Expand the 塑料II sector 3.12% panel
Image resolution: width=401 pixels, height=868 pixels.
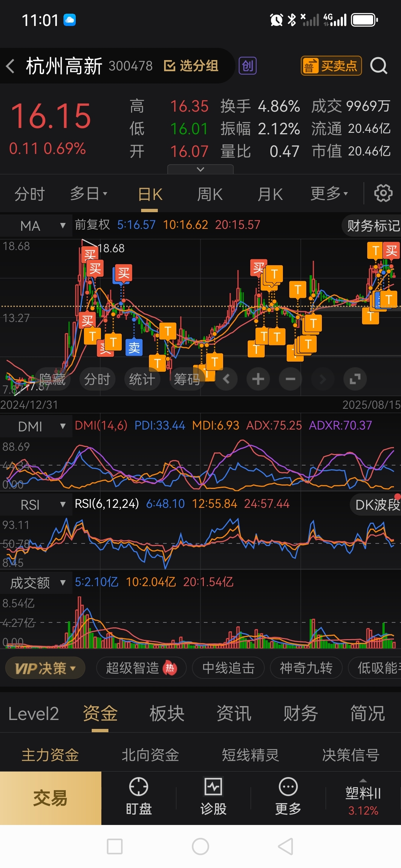point(363,798)
